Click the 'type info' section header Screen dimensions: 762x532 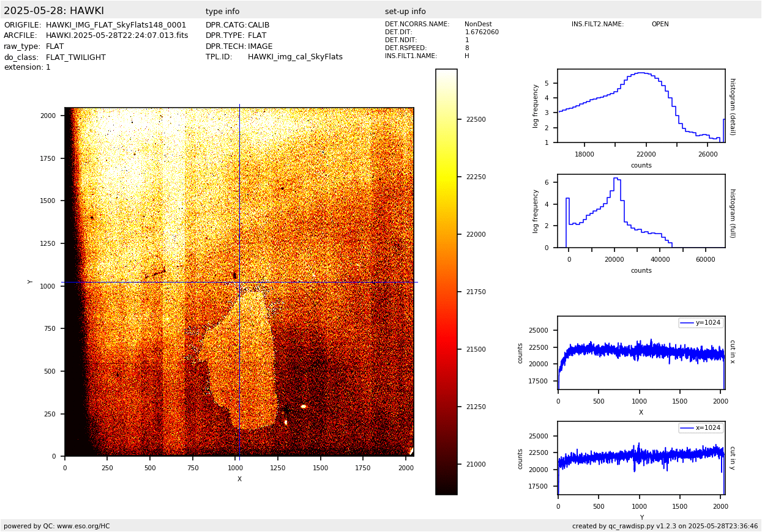[222, 12]
